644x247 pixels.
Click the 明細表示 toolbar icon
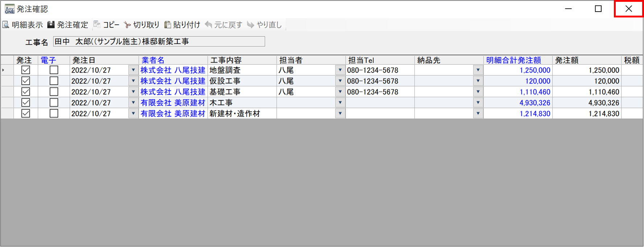[x=6, y=25]
